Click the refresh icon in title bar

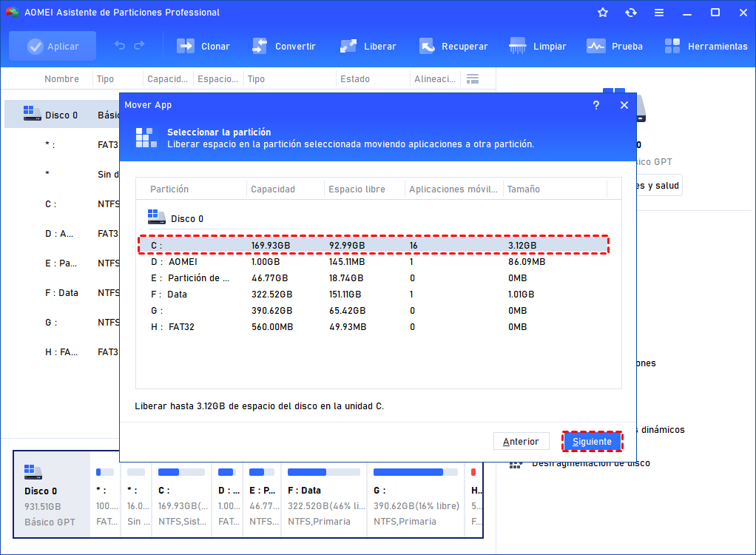pos(630,13)
